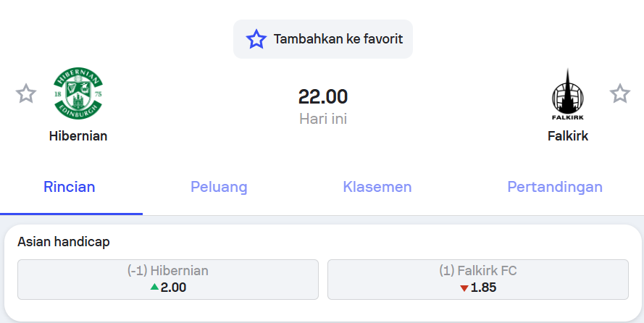644x323 pixels.
Task: Click the blue star icon beside Tambahkan ke favorit
Action: [256, 39]
